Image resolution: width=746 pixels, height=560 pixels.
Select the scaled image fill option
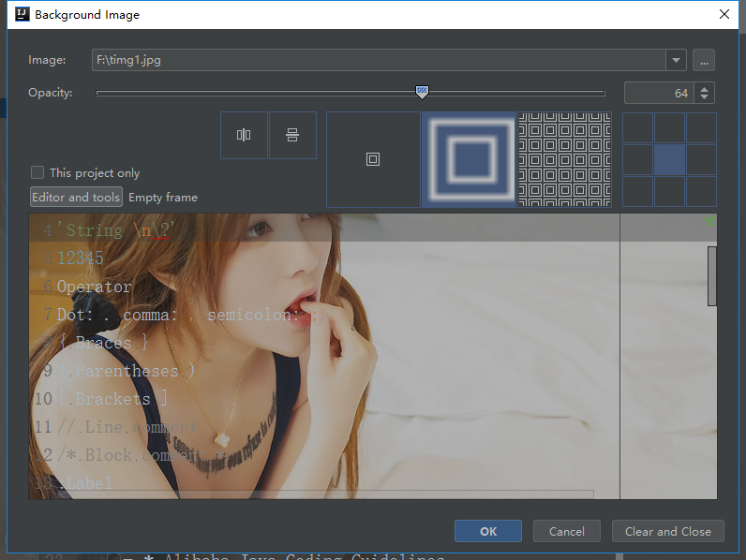coord(470,160)
